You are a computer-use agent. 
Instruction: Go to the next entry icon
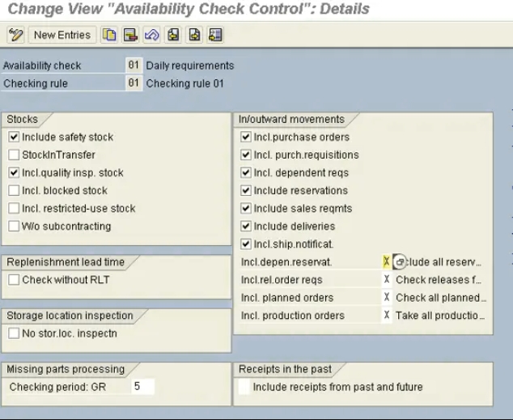coord(194,35)
